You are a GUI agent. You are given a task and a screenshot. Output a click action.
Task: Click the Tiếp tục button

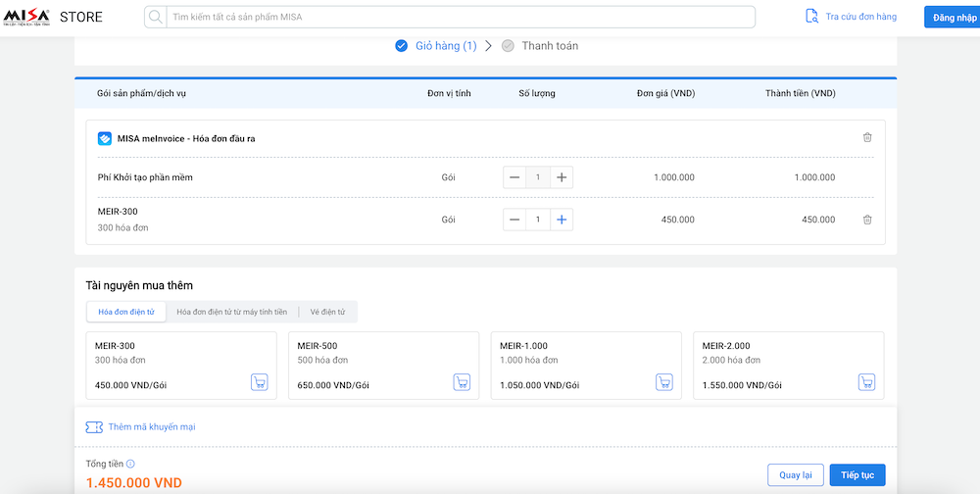pos(857,475)
